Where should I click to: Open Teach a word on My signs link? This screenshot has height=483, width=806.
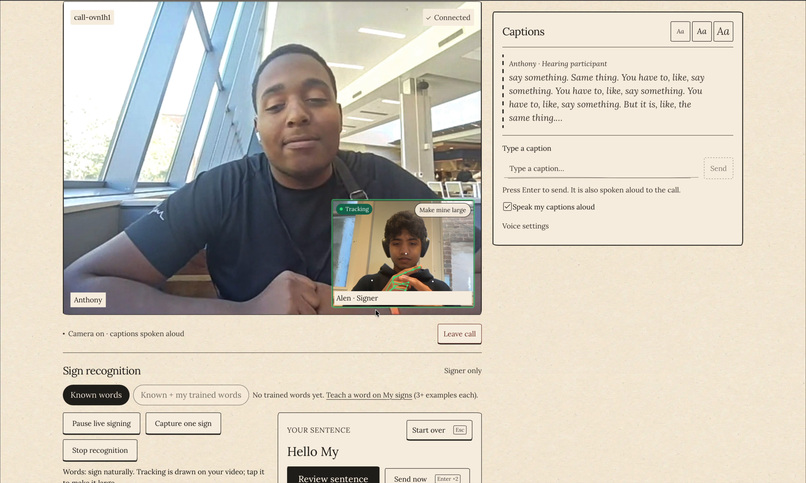[369, 395]
